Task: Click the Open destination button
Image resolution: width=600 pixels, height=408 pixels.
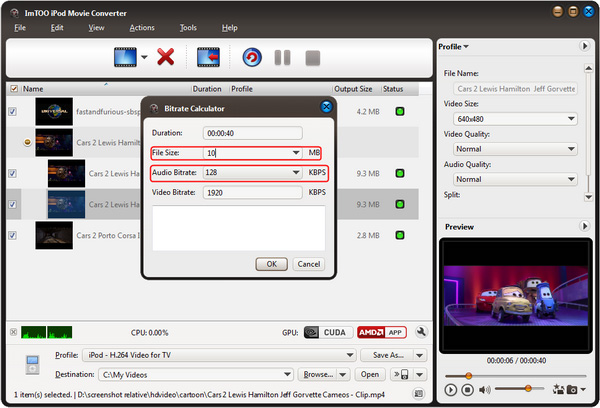Action: pyautogui.click(x=370, y=374)
